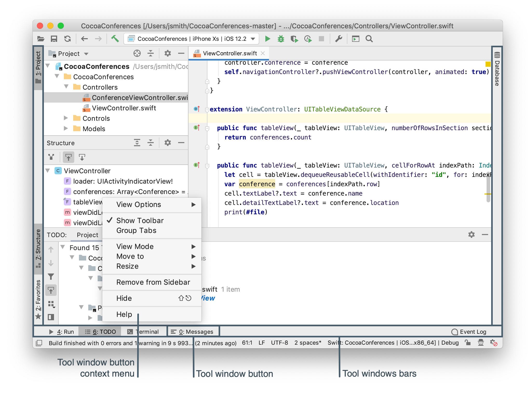Image resolution: width=532 pixels, height=394 pixels.
Task: Click the Open folder toolbar icon
Action: pos(41,39)
